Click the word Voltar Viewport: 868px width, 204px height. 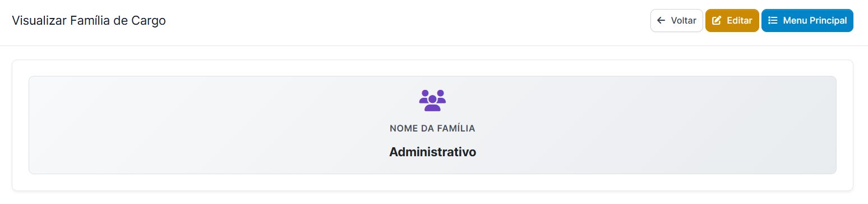pyautogui.click(x=684, y=21)
